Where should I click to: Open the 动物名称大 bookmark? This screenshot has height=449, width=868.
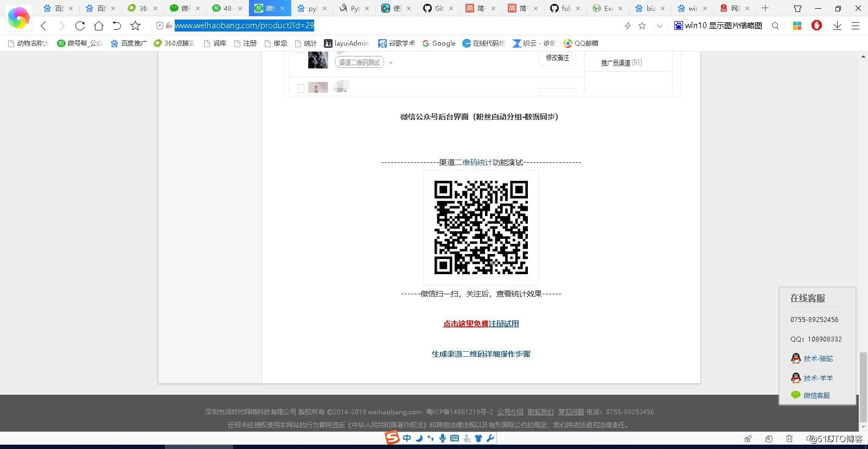pyautogui.click(x=28, y=43)
